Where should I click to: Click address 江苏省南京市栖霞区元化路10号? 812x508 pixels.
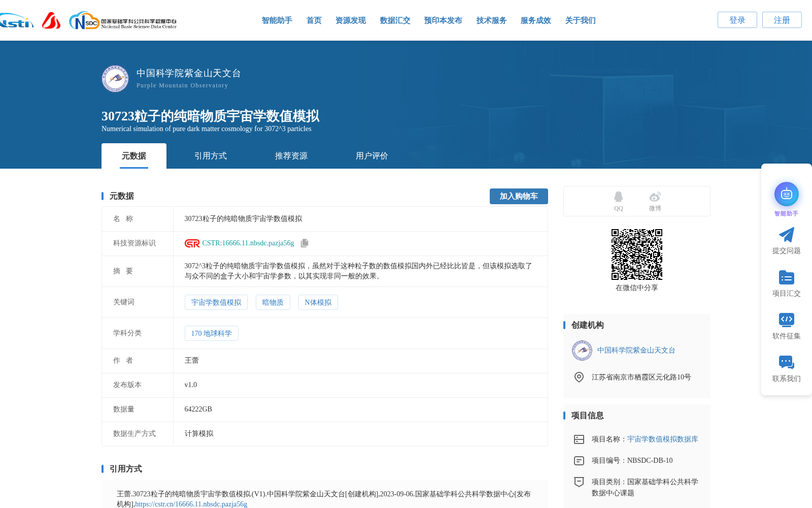pyautogui.click(x=641, y=377)
